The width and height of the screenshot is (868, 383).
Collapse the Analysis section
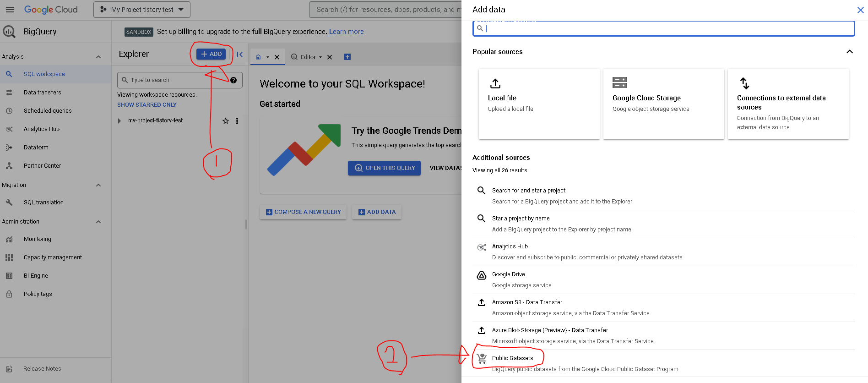coord(98,57)
